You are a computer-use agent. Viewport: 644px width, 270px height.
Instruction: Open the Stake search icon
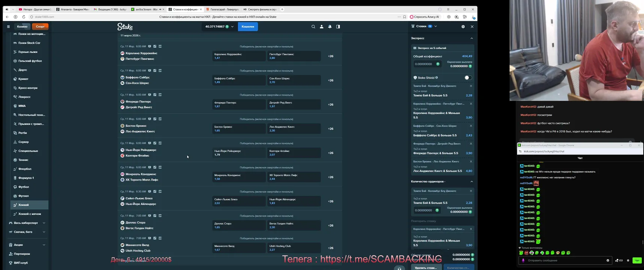click(x=313, y=27)
